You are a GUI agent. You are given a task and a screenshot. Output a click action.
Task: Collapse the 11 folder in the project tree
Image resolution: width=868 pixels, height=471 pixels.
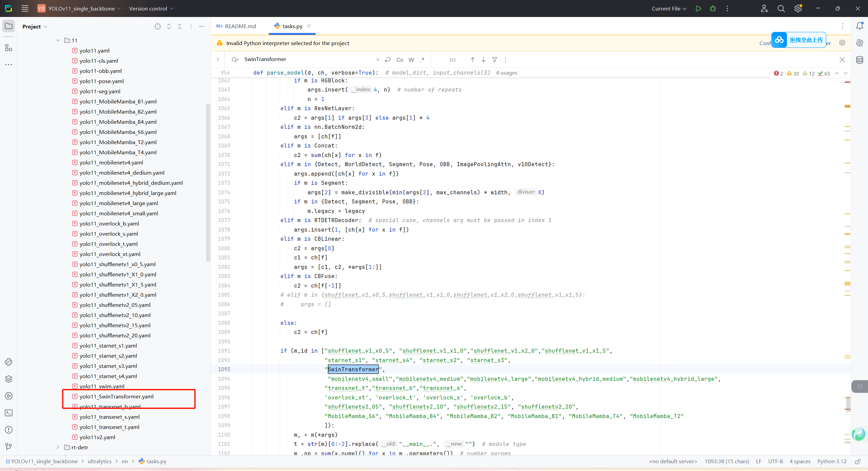pos(58,40)
